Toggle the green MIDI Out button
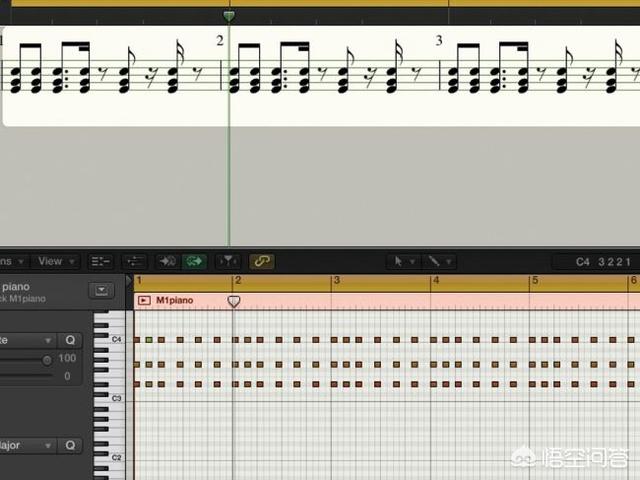This screenshot has width=640, height=480. tap(194, 261)
